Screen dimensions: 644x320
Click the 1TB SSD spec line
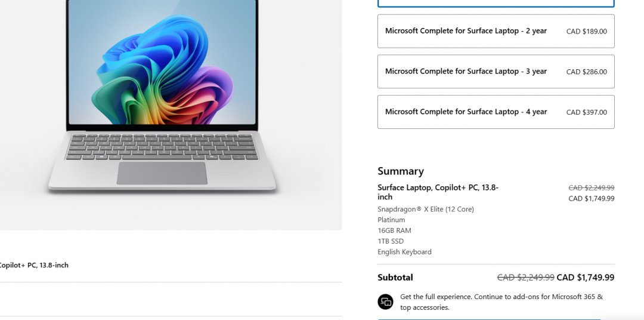390,241
